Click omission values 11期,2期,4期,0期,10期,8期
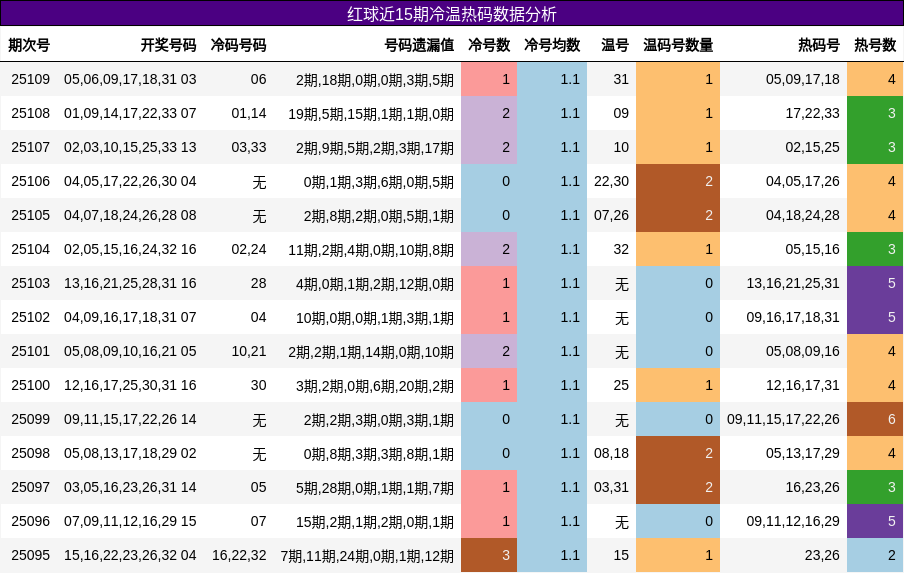The height and width of the screenshot is (573, 904). pos(371,250)
